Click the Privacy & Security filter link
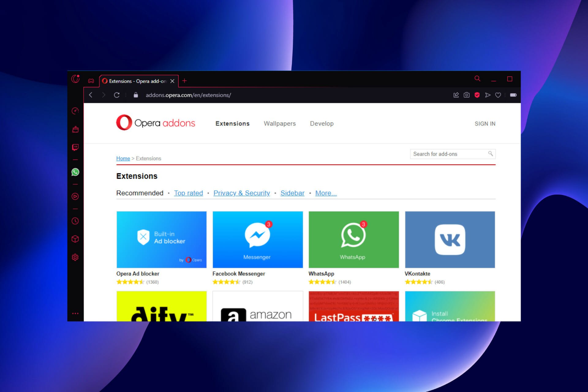 [x=242, y=193]
